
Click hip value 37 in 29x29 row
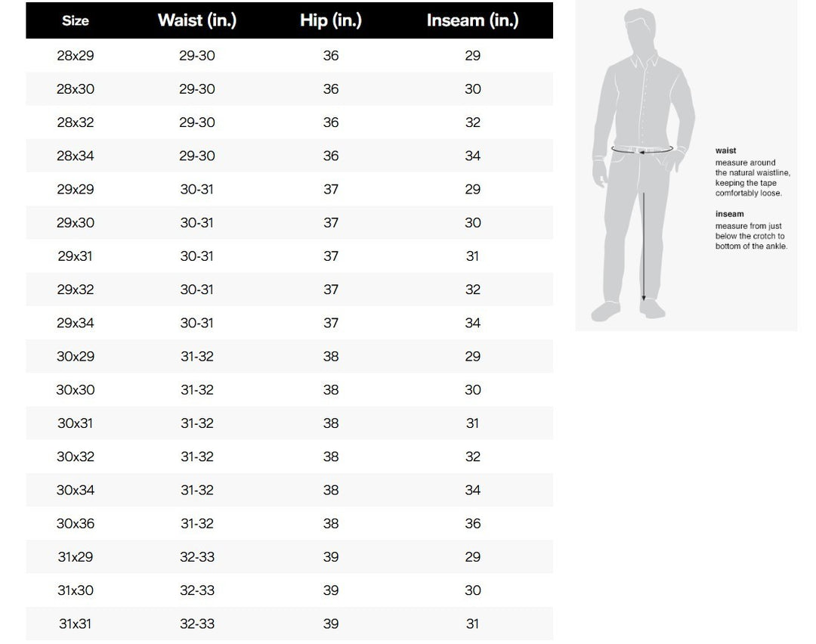coord(331,190)
